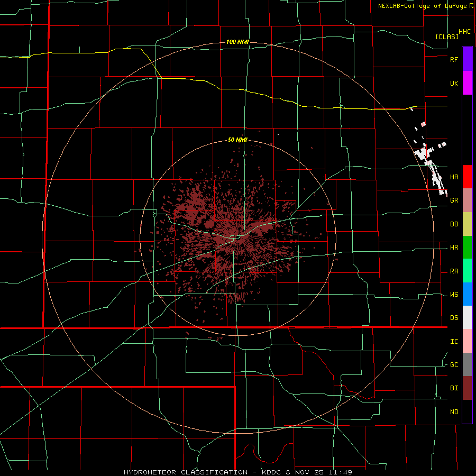Image resolution: width=476 pixels, height=476 pixels.
Task: Click the 50 NMI range ring label
Action: [x=237, y=140]
